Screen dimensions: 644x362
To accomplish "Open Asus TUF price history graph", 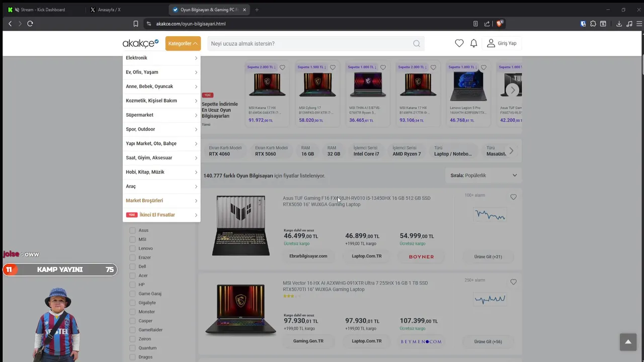I will tap(490, 215).
